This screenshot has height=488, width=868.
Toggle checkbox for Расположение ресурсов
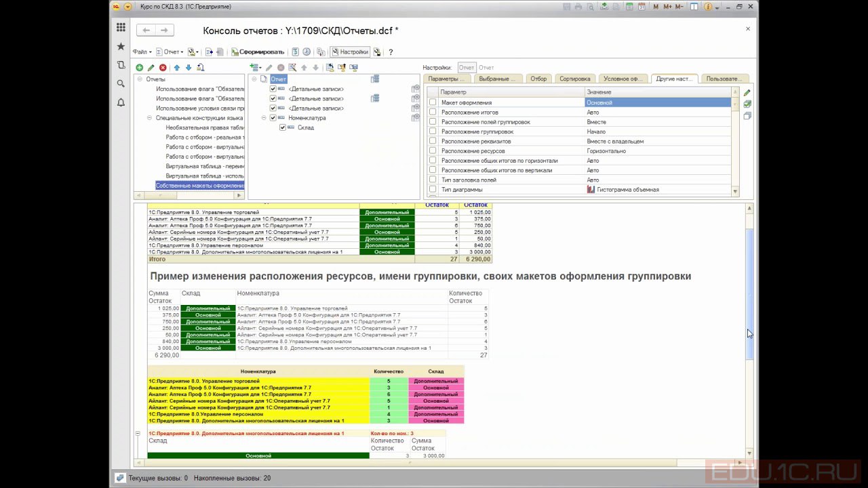tap(433, 151)
